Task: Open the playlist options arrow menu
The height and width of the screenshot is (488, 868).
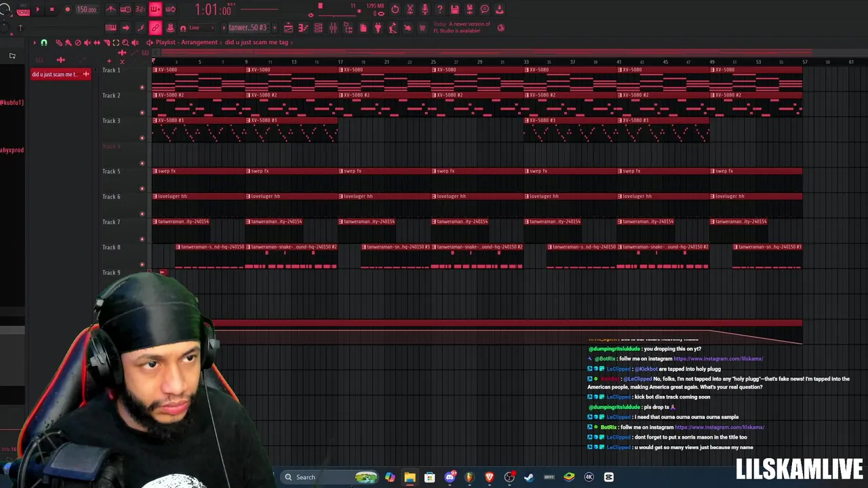Action: point(35,42)
